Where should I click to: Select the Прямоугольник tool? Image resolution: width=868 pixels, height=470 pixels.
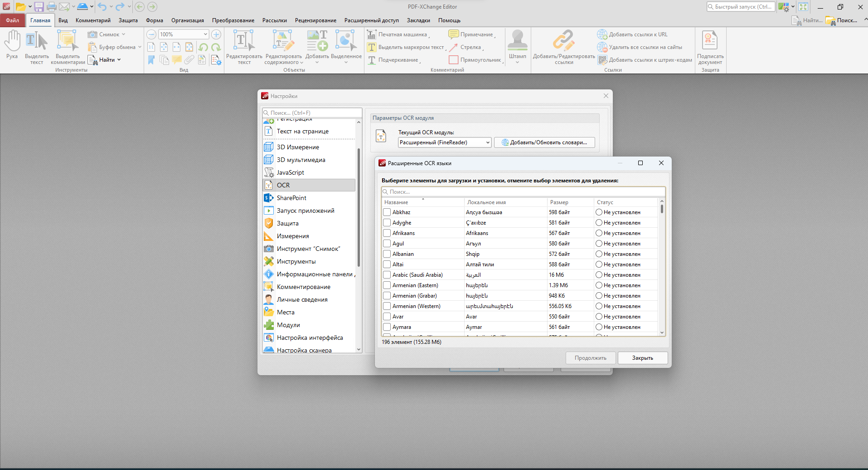[x=475, y=60]
